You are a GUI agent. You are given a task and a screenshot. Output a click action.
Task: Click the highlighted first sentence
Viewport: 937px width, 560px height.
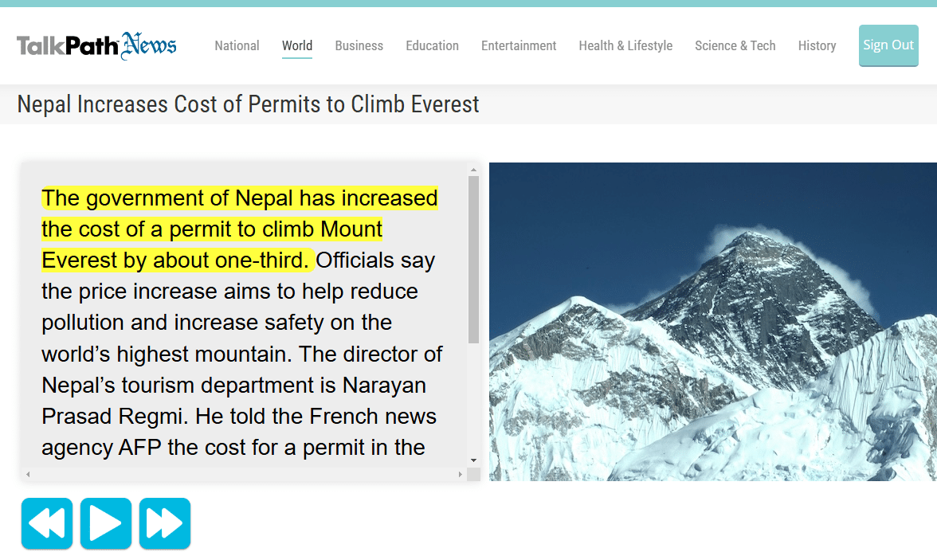239,229
